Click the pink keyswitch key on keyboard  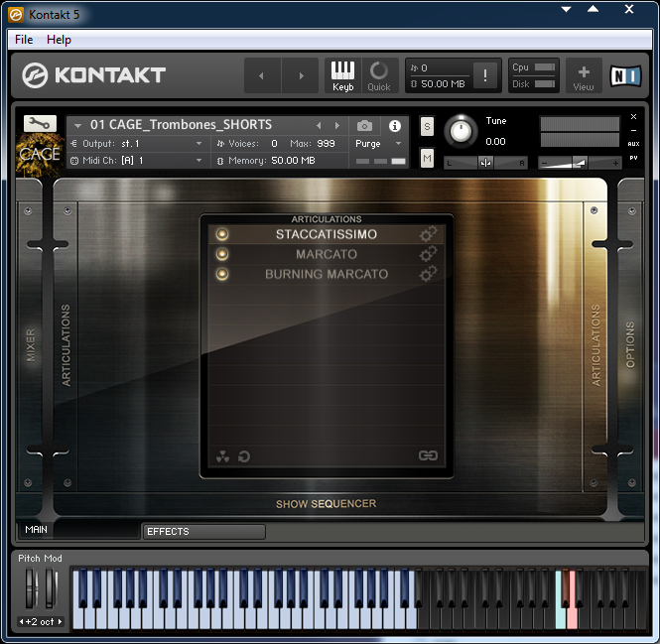pyautogui.click(x=572, y=616)
